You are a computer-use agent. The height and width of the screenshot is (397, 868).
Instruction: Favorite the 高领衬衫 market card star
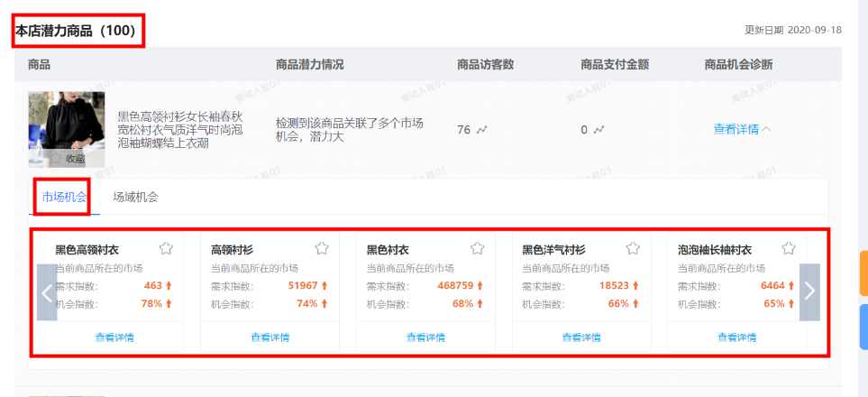coord(322,248)
